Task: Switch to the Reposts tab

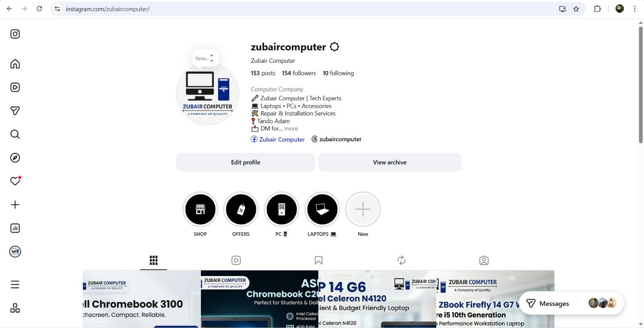Action: (x=401, y=260)
